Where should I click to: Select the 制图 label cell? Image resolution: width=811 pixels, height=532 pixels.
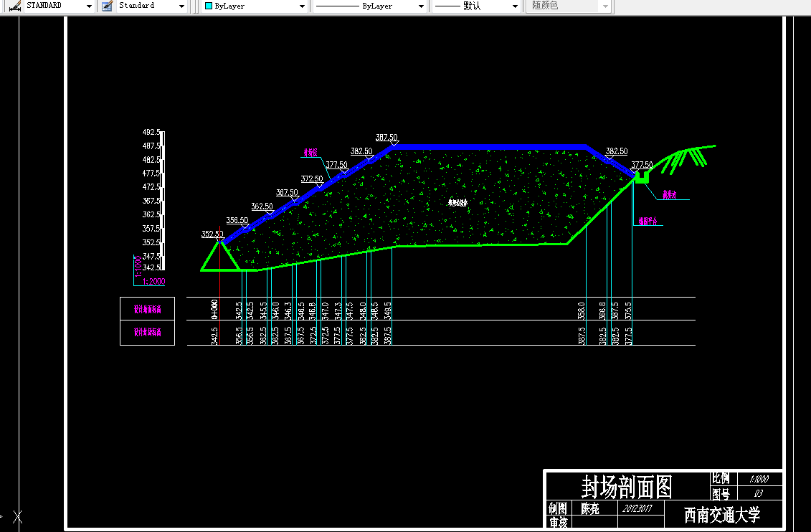tap(558, 508)
